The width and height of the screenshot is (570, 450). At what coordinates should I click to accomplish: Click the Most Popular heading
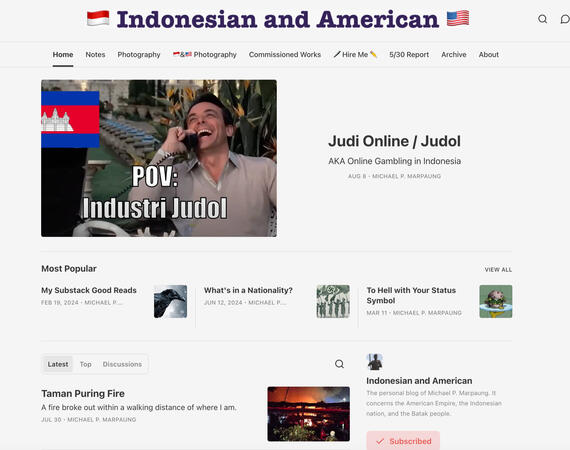pyautogui.click(x=69, y=269)
